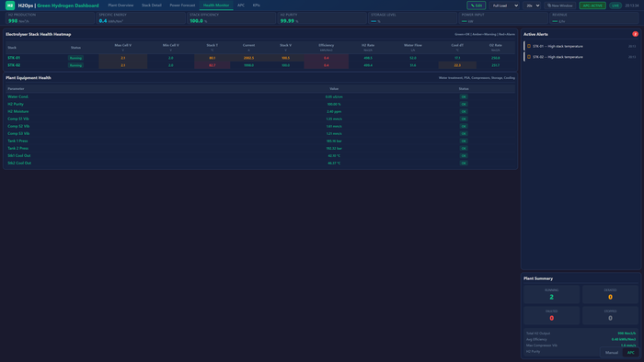Click the Edit button
Image resolution: width=644 pixels, height=362 pixels.
click(477, 6)
